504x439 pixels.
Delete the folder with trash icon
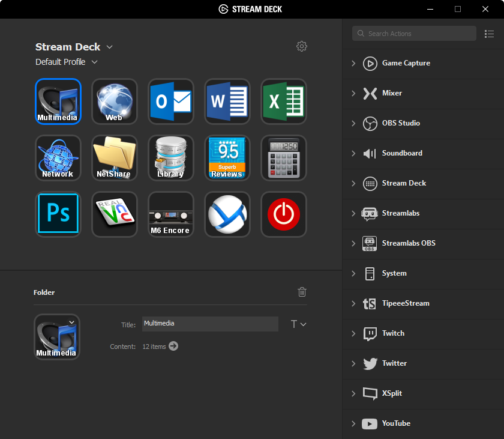302,292
